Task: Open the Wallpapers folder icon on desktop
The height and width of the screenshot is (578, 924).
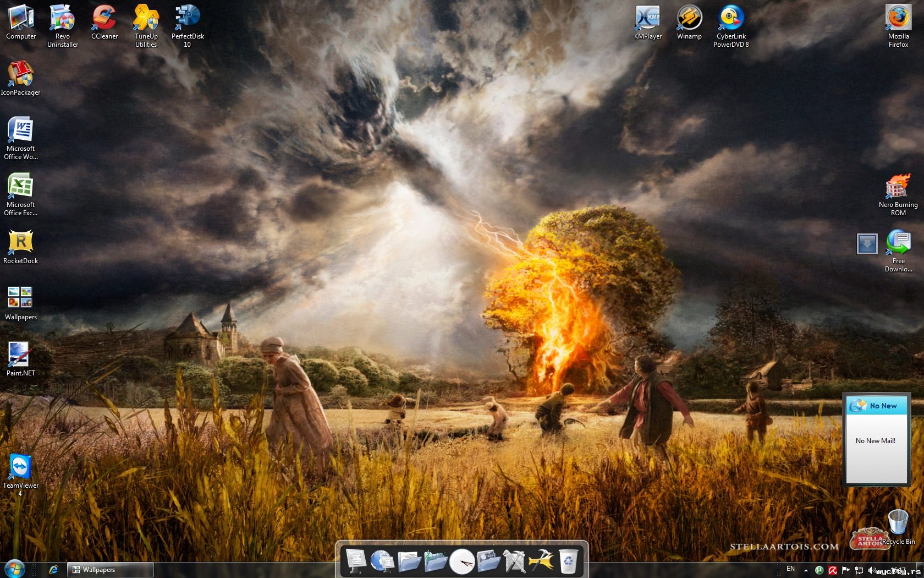Action: coord(21,303)
